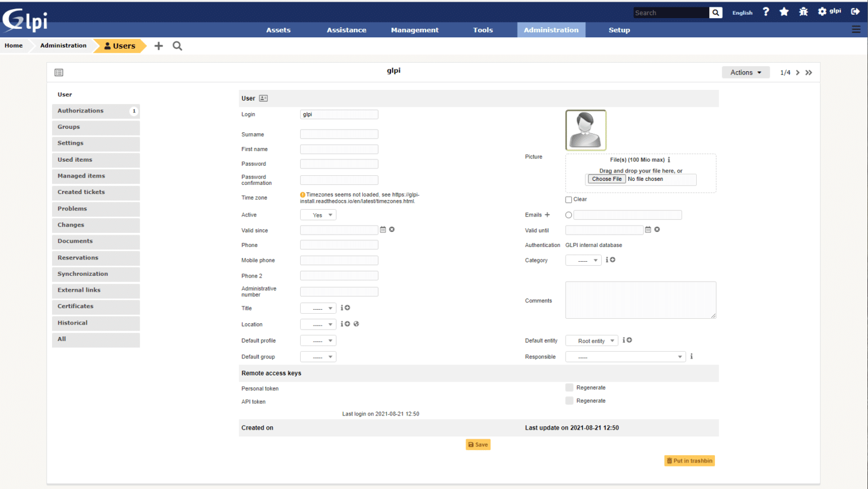Viewport: 868px width, 489px height.
Task: Open the Actions dropdown menu
Action: coord(745,72)
